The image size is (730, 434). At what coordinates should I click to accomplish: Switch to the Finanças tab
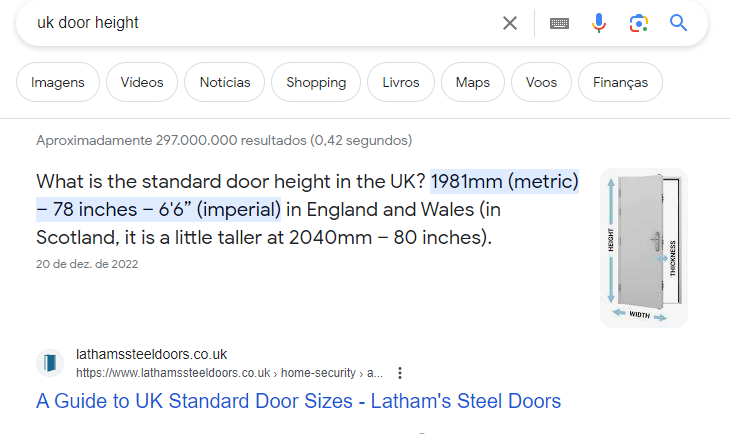(x=620, y=82)
